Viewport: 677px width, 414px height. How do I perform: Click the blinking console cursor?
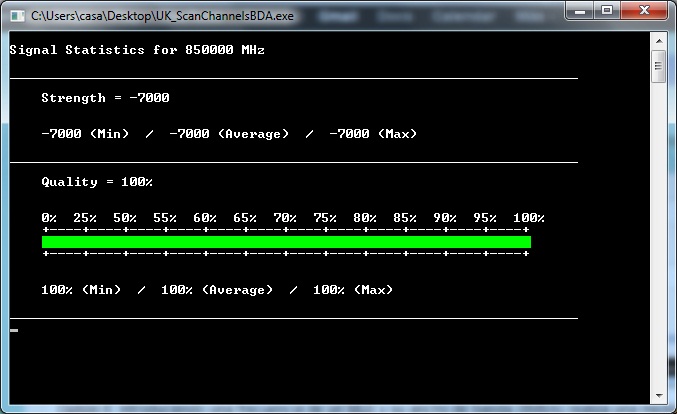click(14, 331)
